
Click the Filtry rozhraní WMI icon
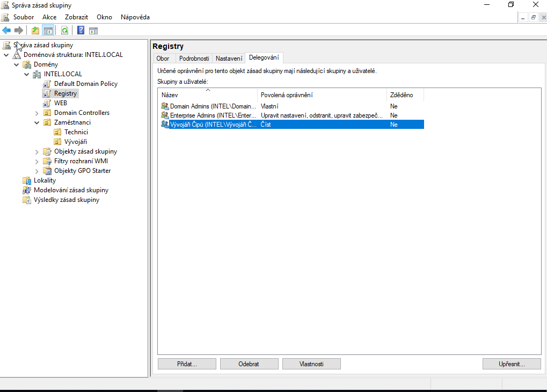click(x=47, y=161)
